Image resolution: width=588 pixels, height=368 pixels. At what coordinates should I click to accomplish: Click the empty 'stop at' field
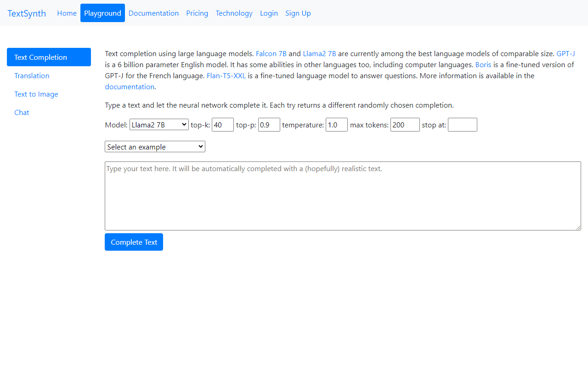point(462,125)
